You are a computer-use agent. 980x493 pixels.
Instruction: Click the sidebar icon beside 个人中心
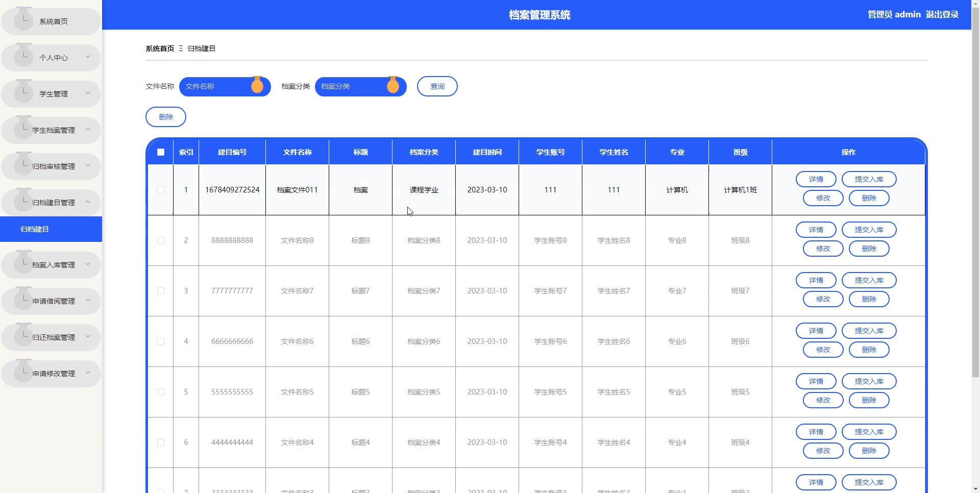23,56
